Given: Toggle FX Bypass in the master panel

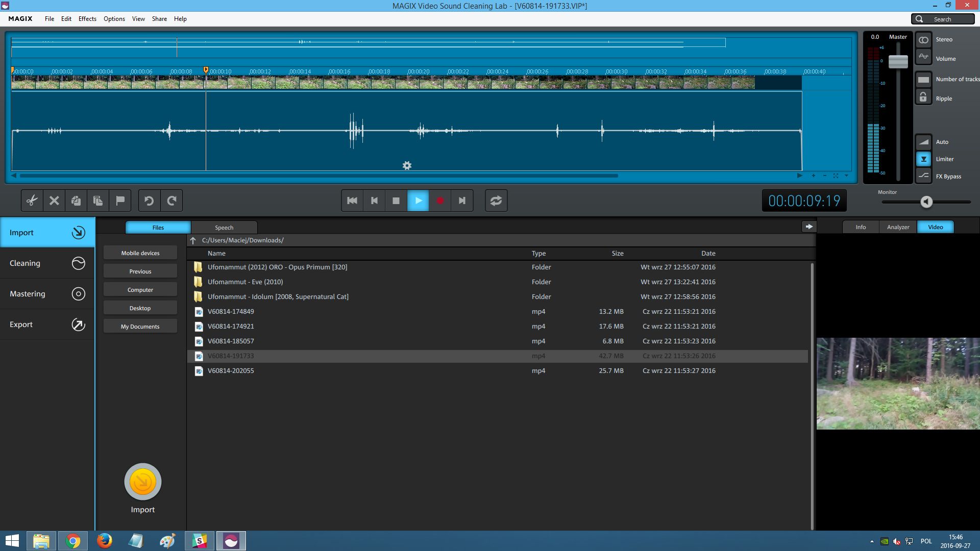Looking at the screenshot, I should coord(923,176).
